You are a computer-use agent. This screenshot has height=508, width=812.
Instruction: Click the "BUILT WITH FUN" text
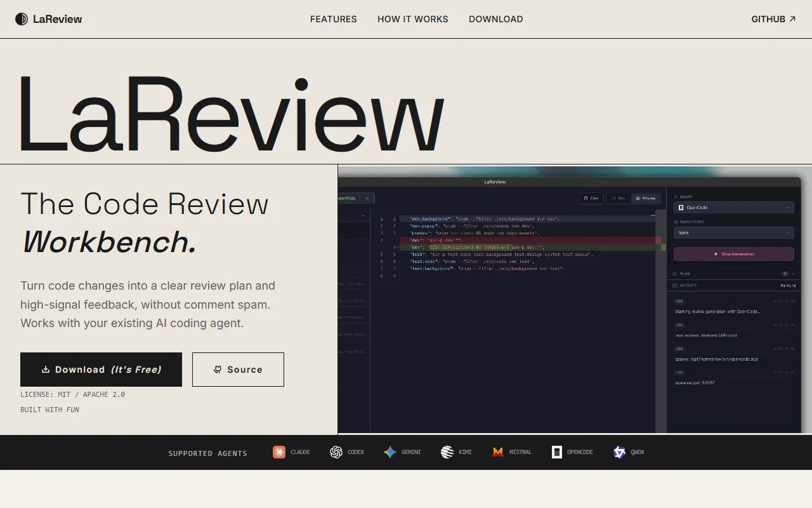point(49,410)
